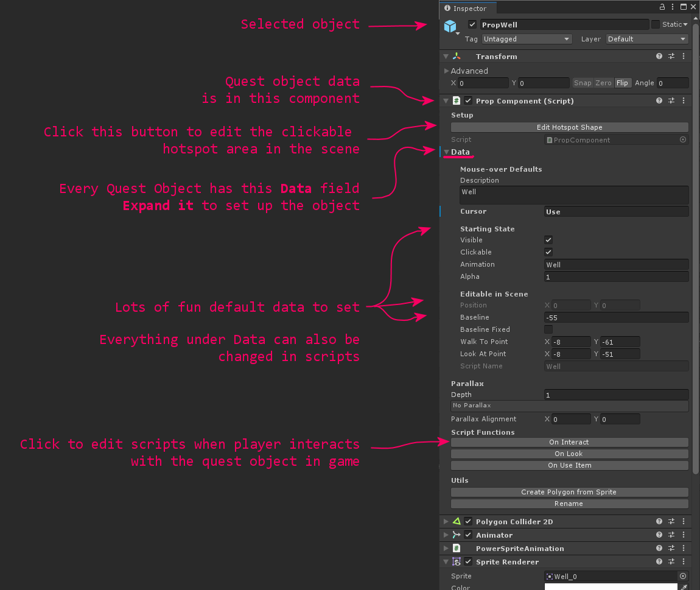
Task: Click the Description text field containing Well
Action: pos(574,195)
